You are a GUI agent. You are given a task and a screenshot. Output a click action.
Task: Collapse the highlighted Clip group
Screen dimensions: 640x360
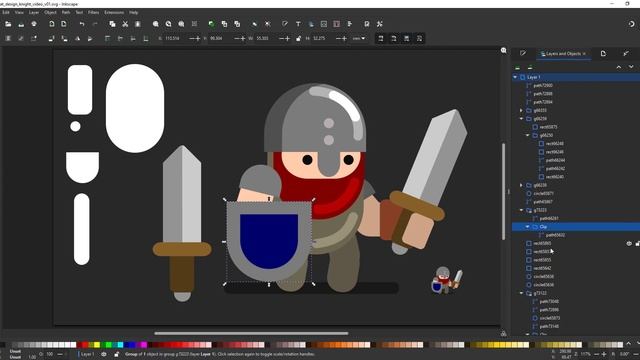(527, 227)
